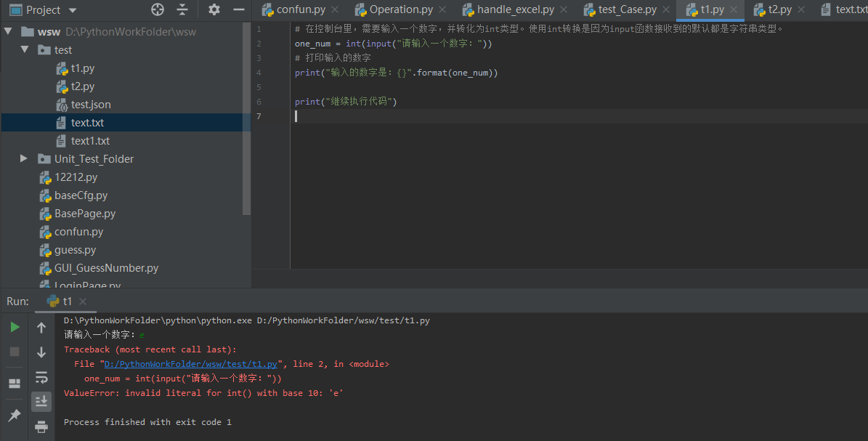Click the restore layout icon in Run panel

tap(15, 384)
